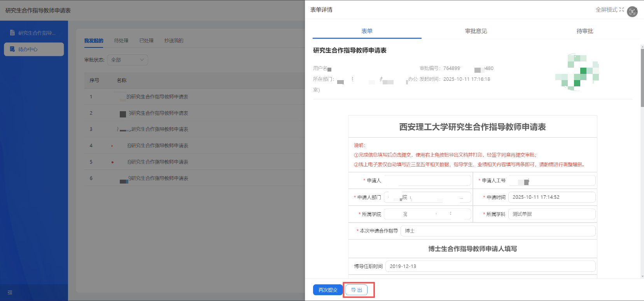644x301 pixels.
Task: Click the 再次提交 button
Action: [x=327, y=290]
